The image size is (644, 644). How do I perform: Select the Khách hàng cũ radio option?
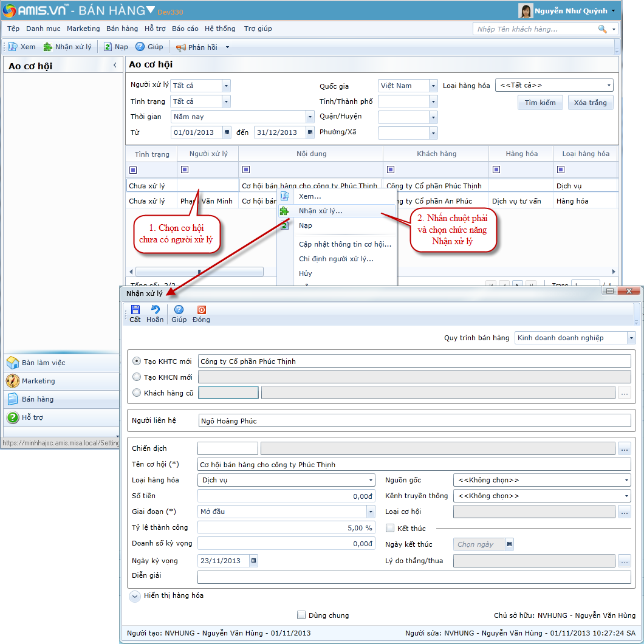coord(137,393)
